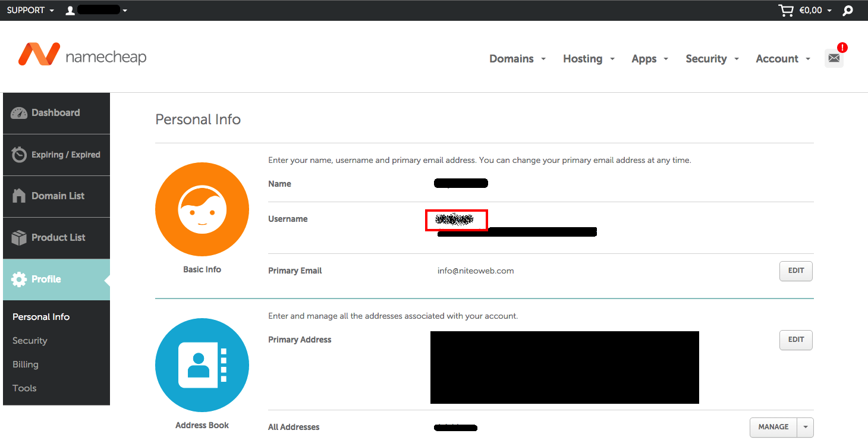Click the Namecheap logo
Viewport: 868px width, 446px height.
(x=82, y=55)
